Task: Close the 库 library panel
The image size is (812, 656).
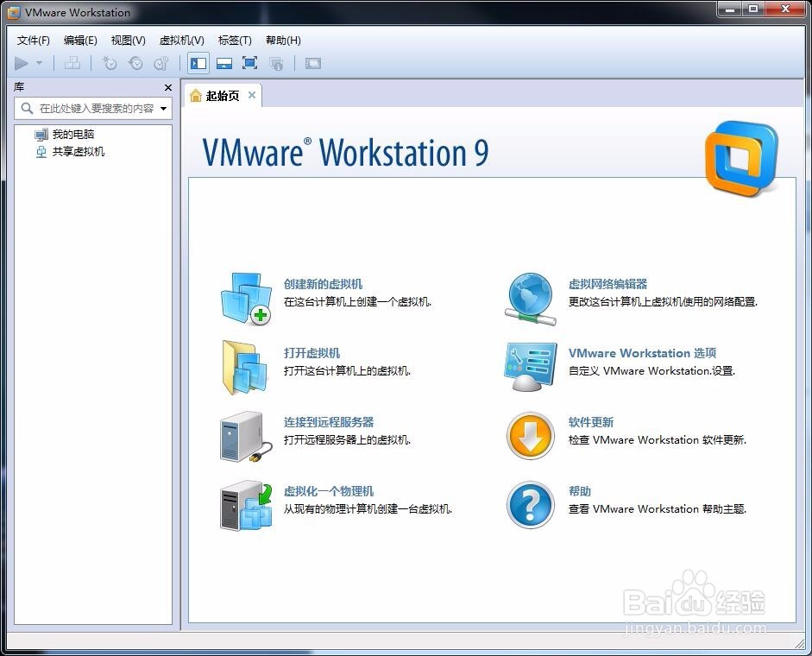Action: click(167, 87)
